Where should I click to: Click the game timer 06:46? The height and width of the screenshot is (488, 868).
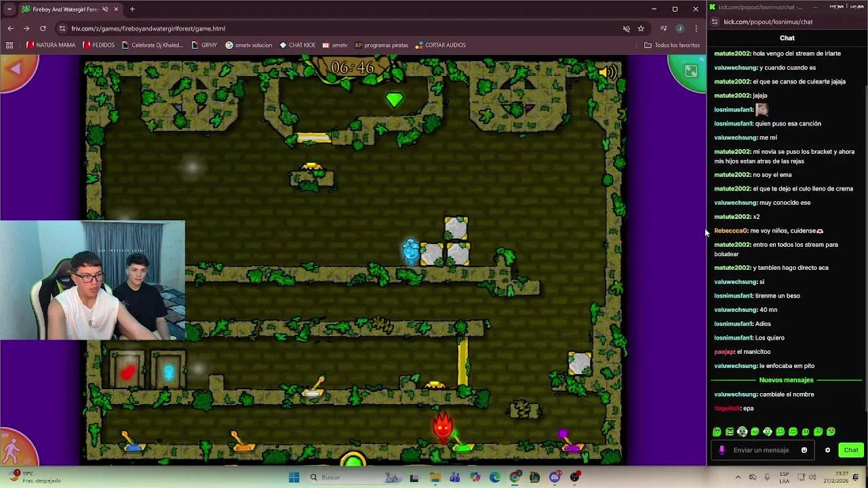(x=353, y=68)
